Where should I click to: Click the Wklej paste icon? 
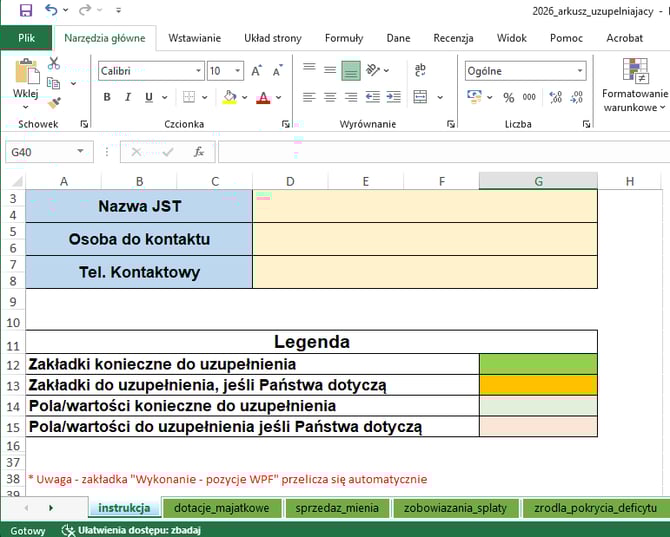click(x=25, y=80)
